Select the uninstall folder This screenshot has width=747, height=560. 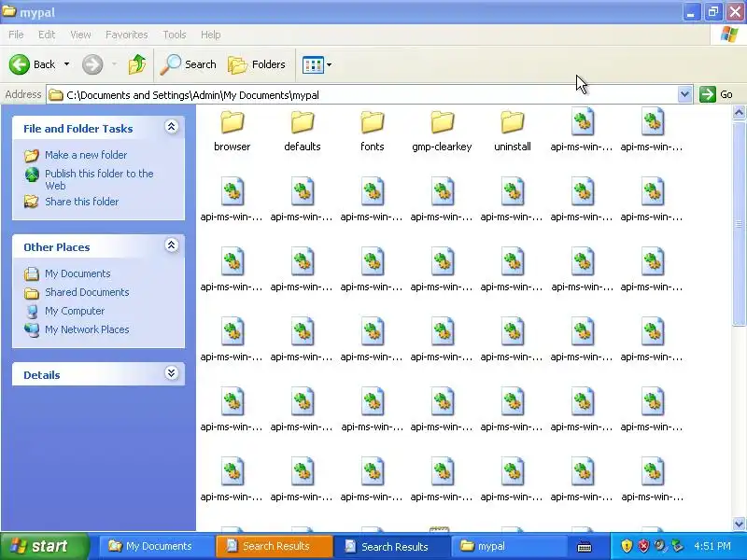click(x=512, y=131)
